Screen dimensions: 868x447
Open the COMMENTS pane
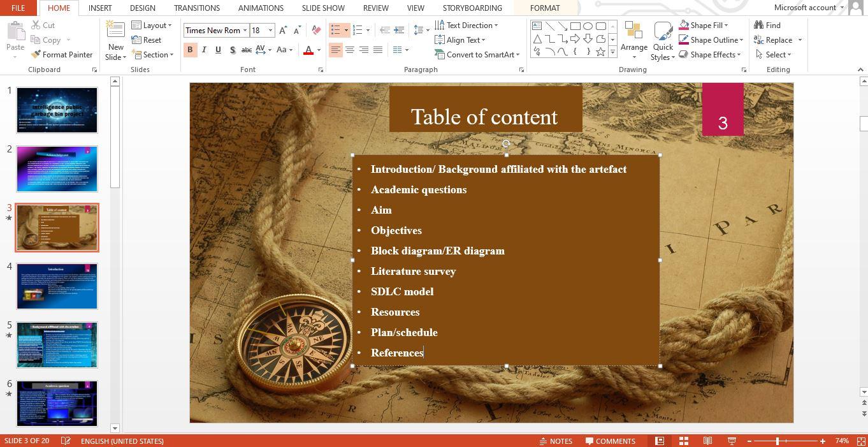point(611,441)
